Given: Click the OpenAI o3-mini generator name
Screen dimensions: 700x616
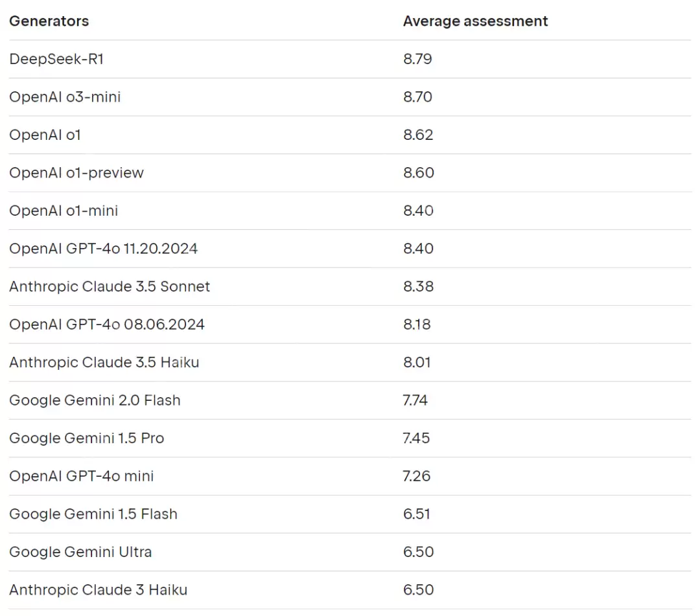Looking at the screenshot, I should pos(65,97).
